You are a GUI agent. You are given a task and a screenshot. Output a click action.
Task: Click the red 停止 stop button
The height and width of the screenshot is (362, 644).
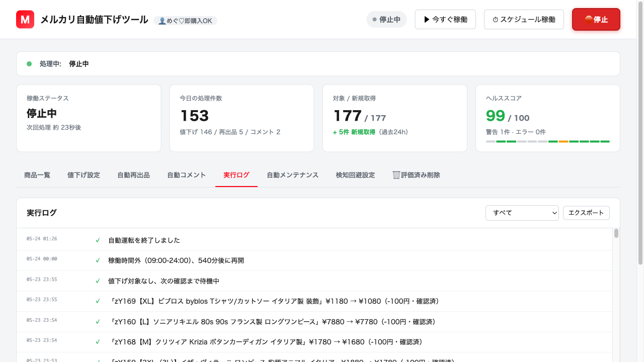[596, 20]
